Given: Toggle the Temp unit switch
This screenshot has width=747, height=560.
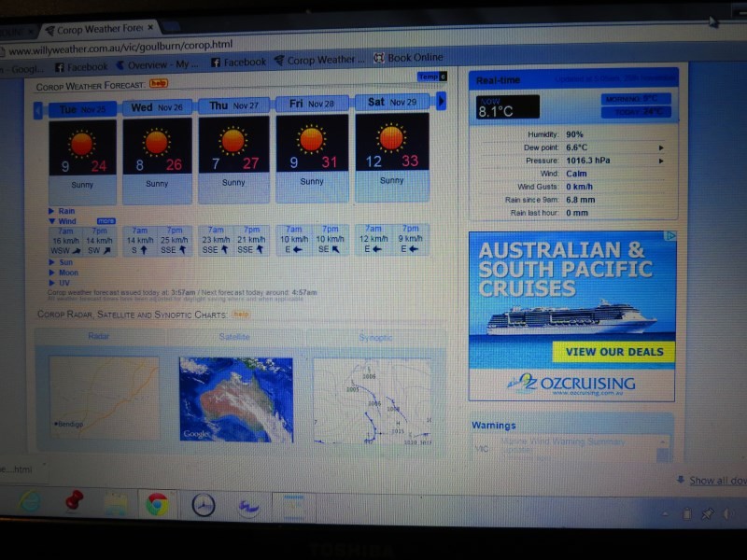Looking at the screenshot, I should 432,77.
